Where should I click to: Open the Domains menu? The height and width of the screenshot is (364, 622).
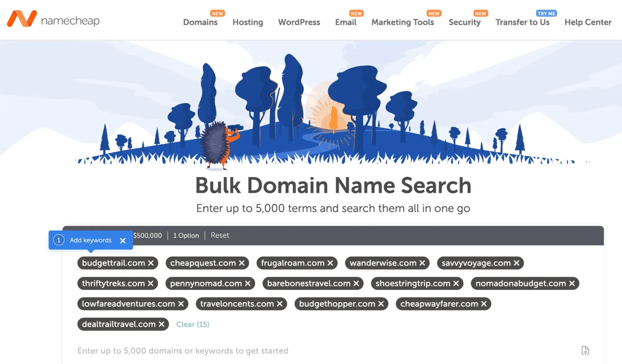click(200, 22)
